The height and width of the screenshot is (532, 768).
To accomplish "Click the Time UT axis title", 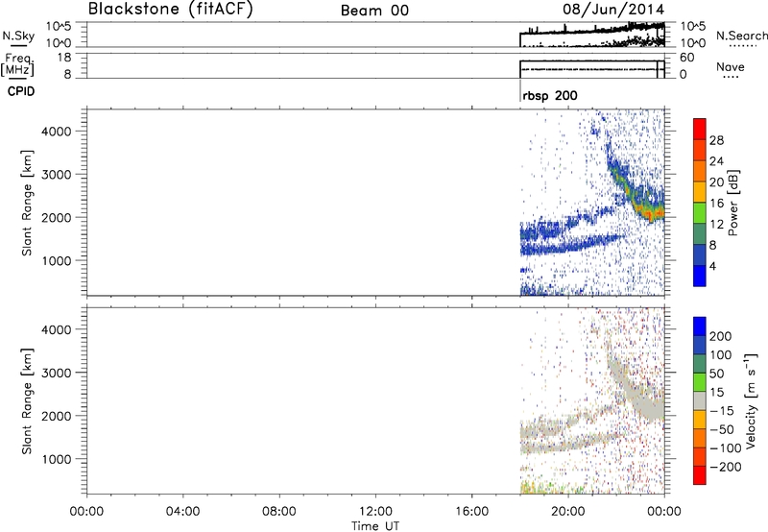I will pos(375,526).
